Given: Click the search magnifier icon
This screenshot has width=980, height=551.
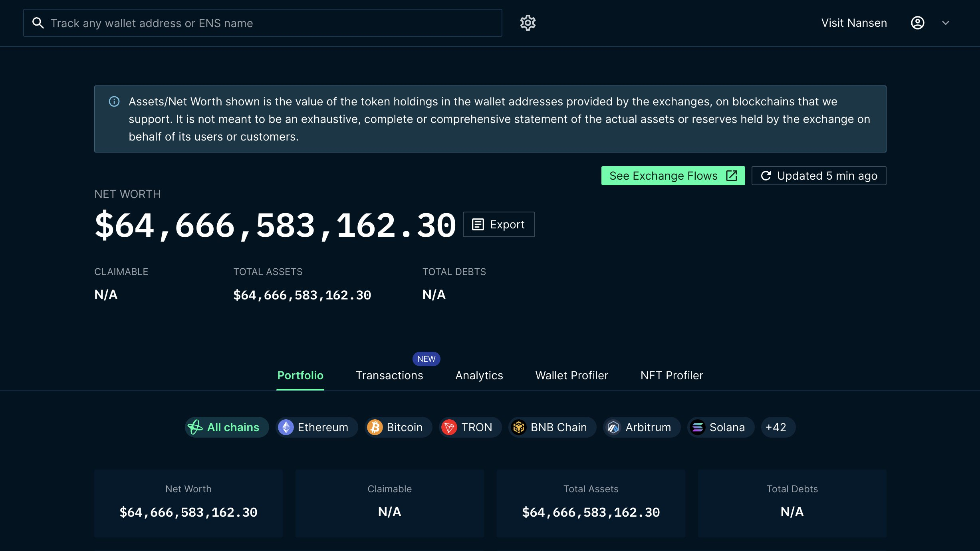Looking at the screenshot, I should coord(38,23).
